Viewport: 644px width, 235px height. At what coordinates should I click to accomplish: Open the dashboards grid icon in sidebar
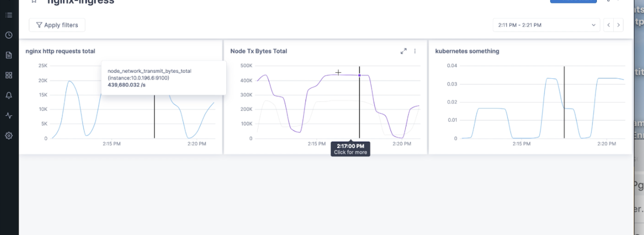(x=8, y=75)
